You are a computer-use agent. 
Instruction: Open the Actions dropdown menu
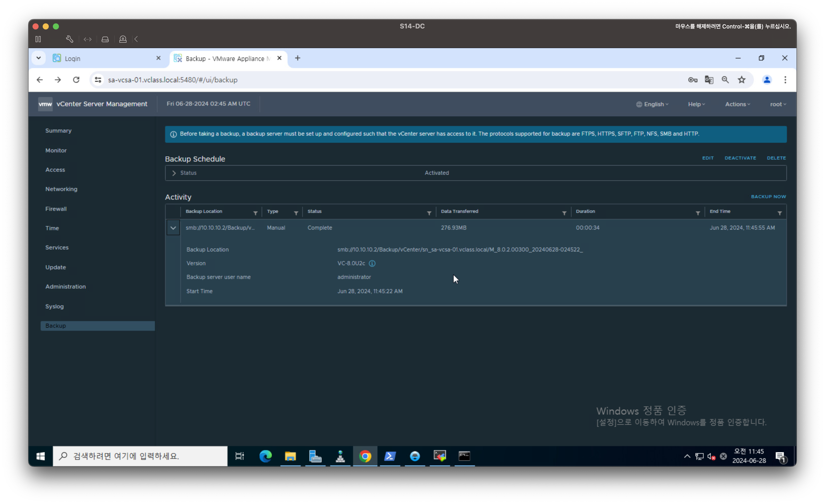coord(737,104)
